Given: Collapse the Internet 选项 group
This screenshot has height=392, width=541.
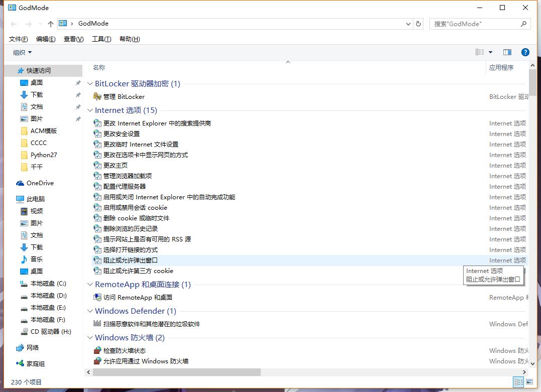Looking at the screenshot, I should pyautogui.click(x=90, y=110).
